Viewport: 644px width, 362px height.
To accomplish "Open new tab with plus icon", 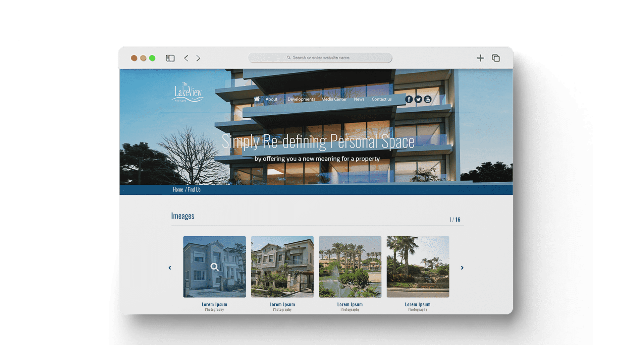I will click(x=480, y=58).
